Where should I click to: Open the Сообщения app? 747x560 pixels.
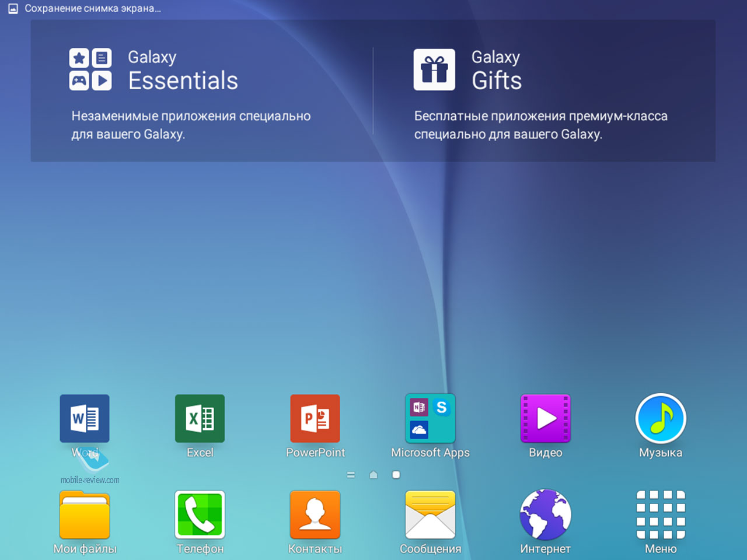(x=430, y=514)
